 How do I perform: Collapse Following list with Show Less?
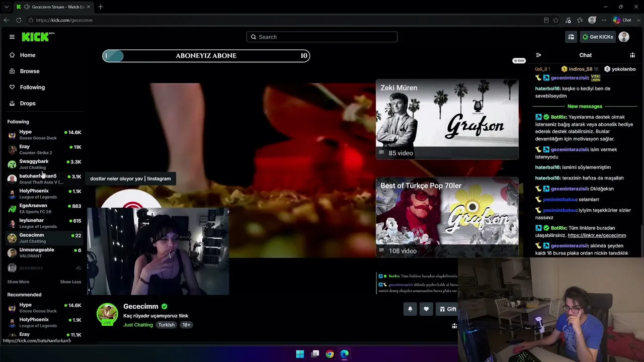click(70, 282)
